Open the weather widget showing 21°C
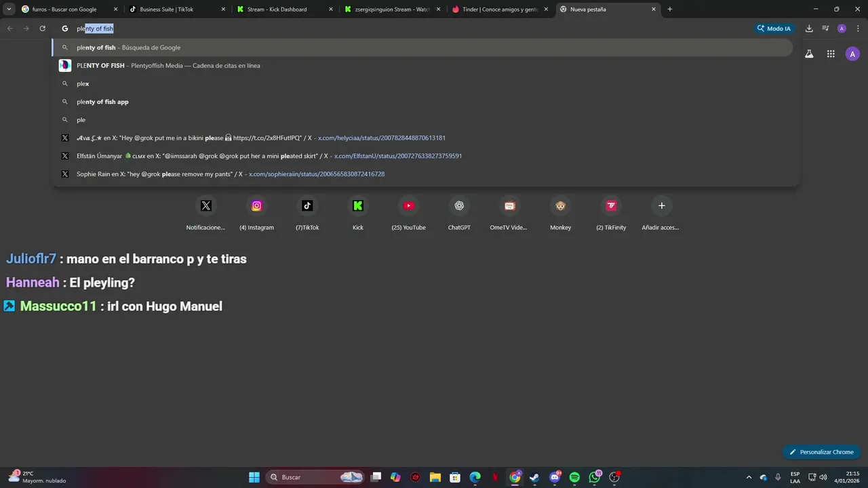 pyautogui.click(x=37, y=477)
